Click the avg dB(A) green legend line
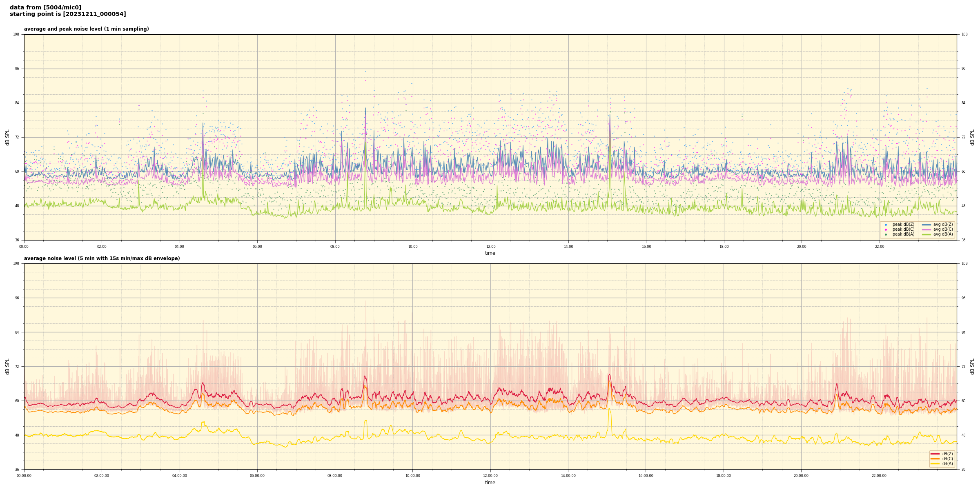The image size is (980, 490). click(x=927, y=234)
